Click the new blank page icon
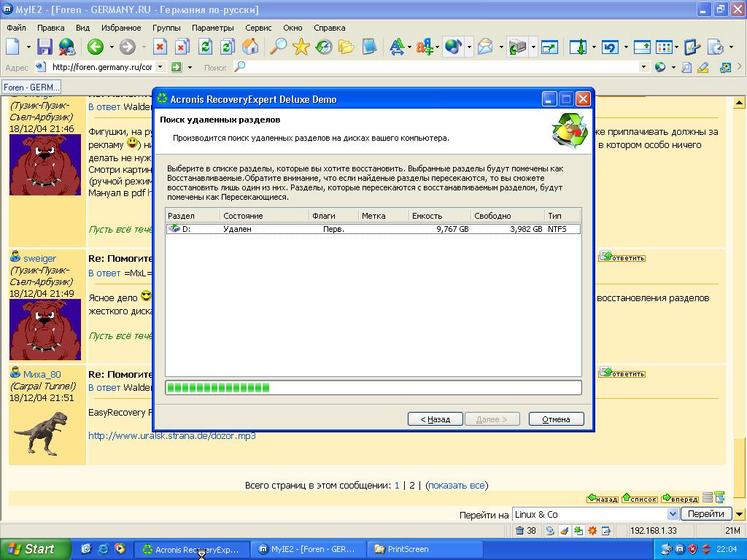The image size is (747, 560). [13, 47]
